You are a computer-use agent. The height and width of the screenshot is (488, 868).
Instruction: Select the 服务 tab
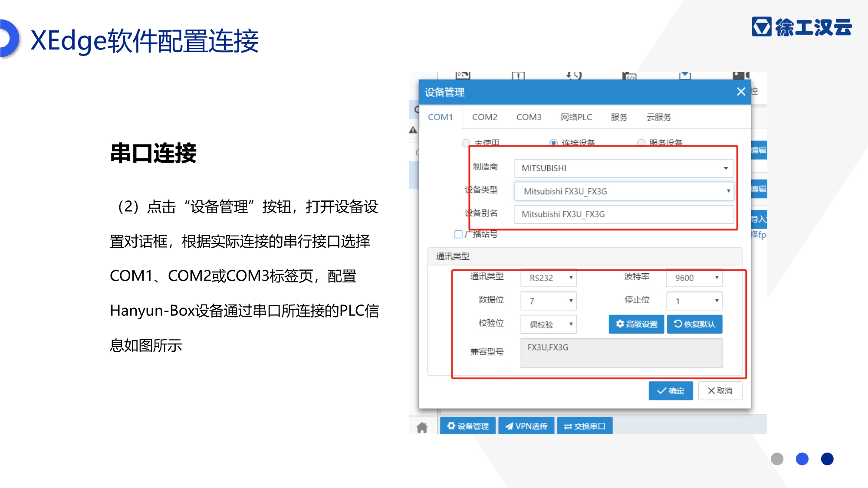pos(619,117)
